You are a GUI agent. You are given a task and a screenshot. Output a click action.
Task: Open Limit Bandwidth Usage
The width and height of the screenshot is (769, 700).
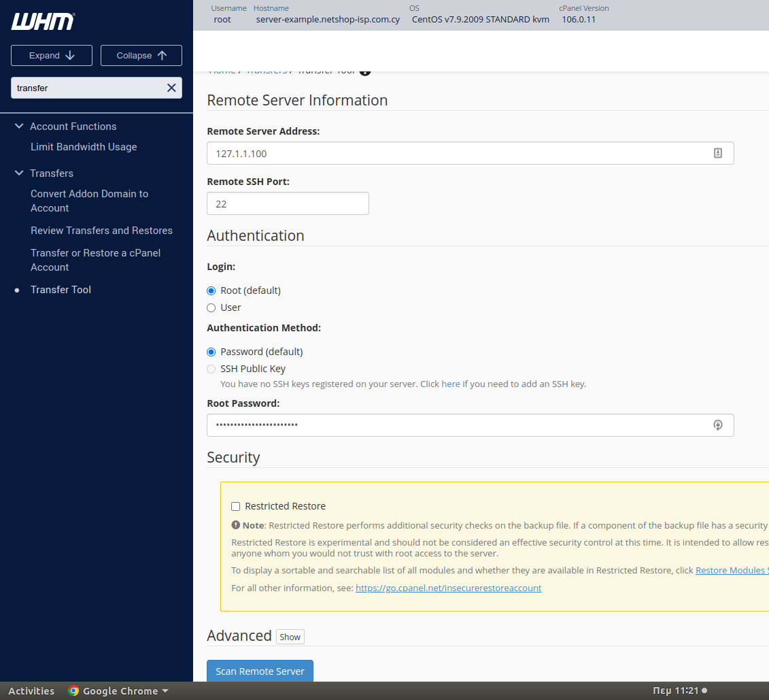84,147
